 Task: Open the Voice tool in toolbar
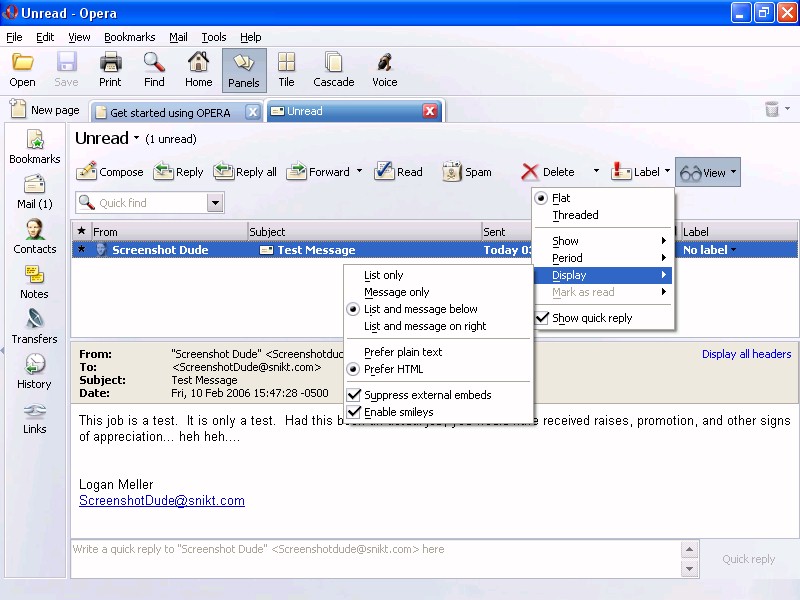click(384, 70)
